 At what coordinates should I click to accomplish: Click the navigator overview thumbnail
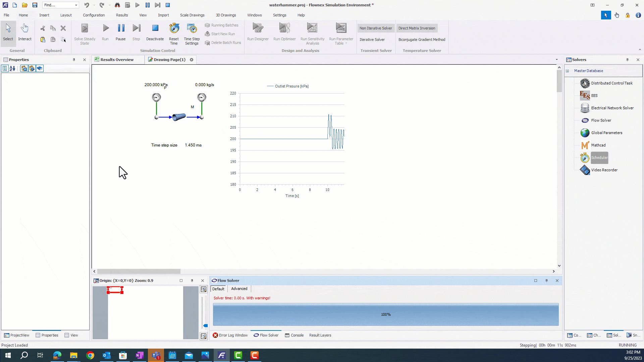[146, 312]
